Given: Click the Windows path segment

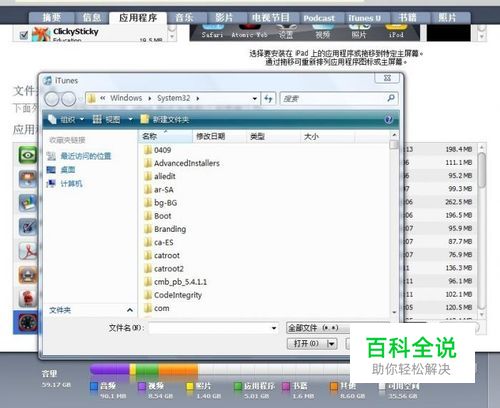Looking at the screenshot, I should tap(126, 98).
